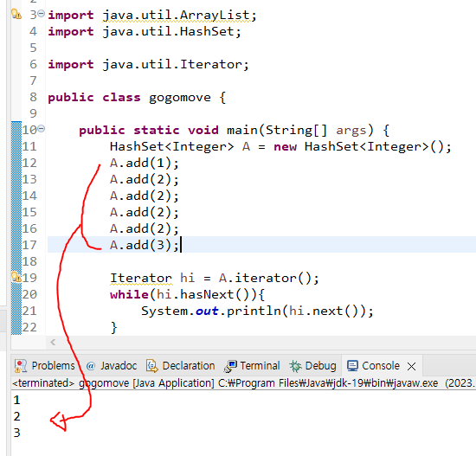Open the Problems tab
Viewport: 476px width, 456px height.
click(44, 366)
